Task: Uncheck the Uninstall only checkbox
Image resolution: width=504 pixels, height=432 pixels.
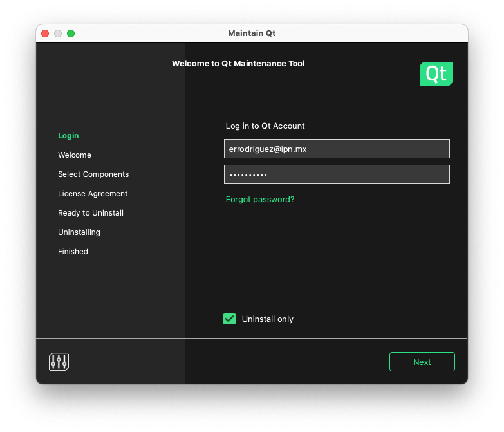Action: (x=229, y=319)
